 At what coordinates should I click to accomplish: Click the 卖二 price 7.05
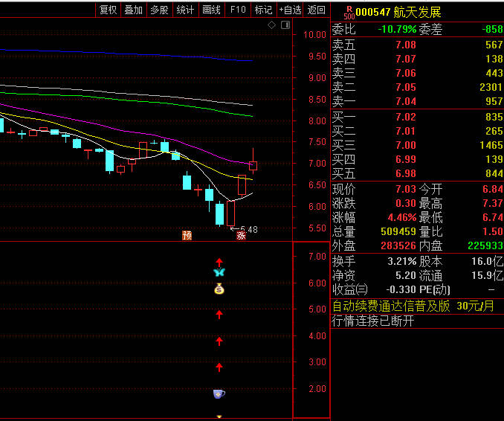(406, 87)
